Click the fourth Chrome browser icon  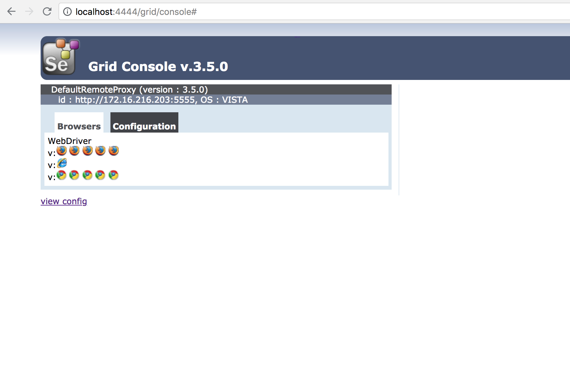[100, 175]
